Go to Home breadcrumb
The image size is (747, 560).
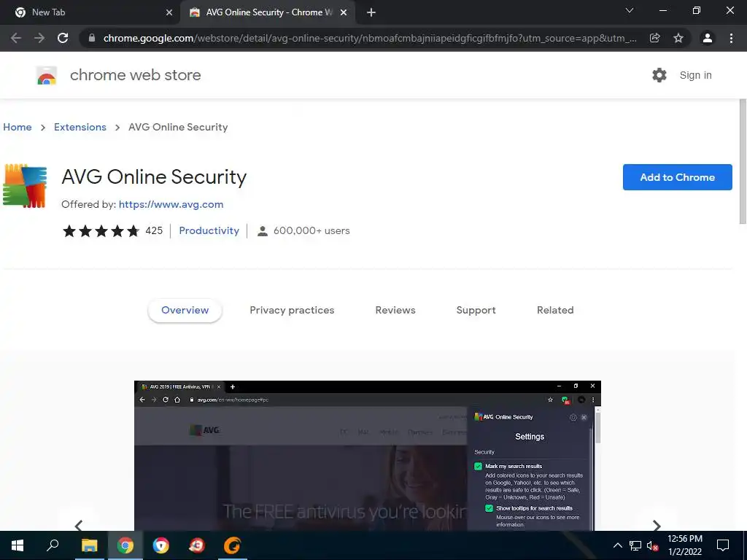18,127
